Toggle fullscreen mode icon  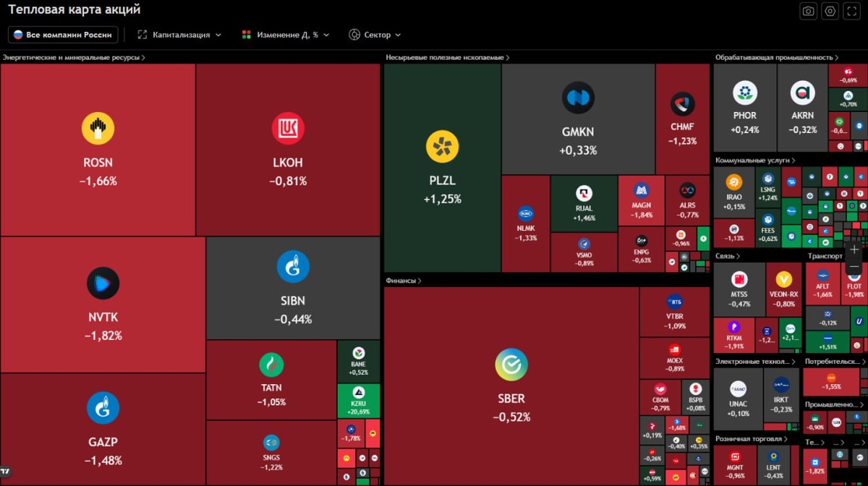coord(852,11)
